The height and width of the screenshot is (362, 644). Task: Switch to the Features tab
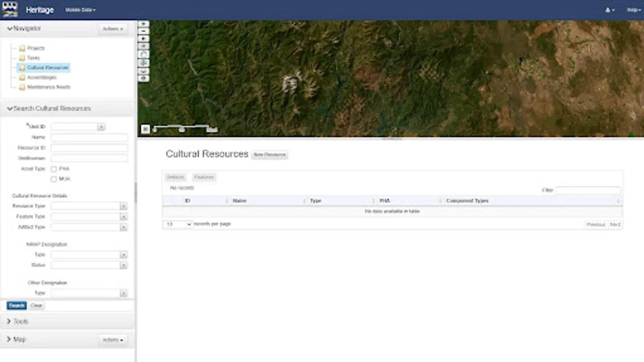(204, 177)
